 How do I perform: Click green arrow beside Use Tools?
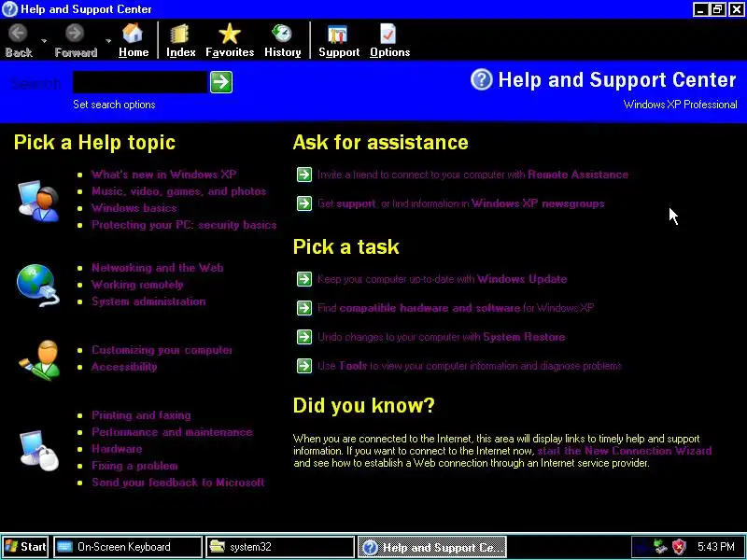pos(304,366)
